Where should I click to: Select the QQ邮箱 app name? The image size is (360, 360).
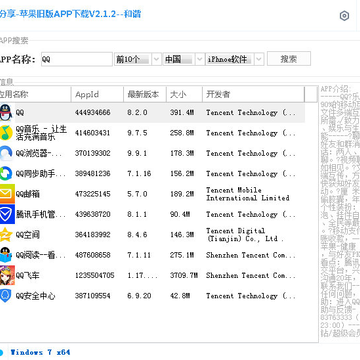(x=28, y=194)
